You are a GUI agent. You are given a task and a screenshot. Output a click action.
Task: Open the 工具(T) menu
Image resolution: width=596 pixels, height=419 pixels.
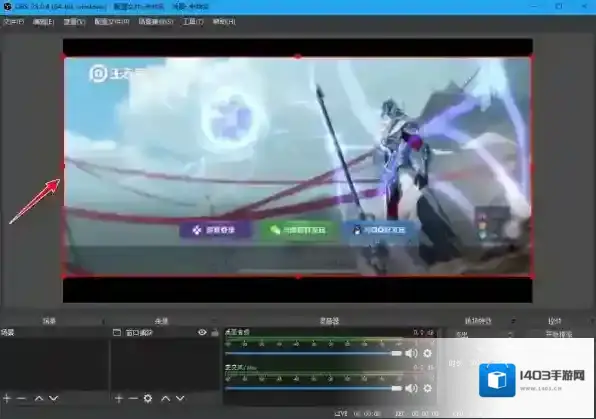193,22
